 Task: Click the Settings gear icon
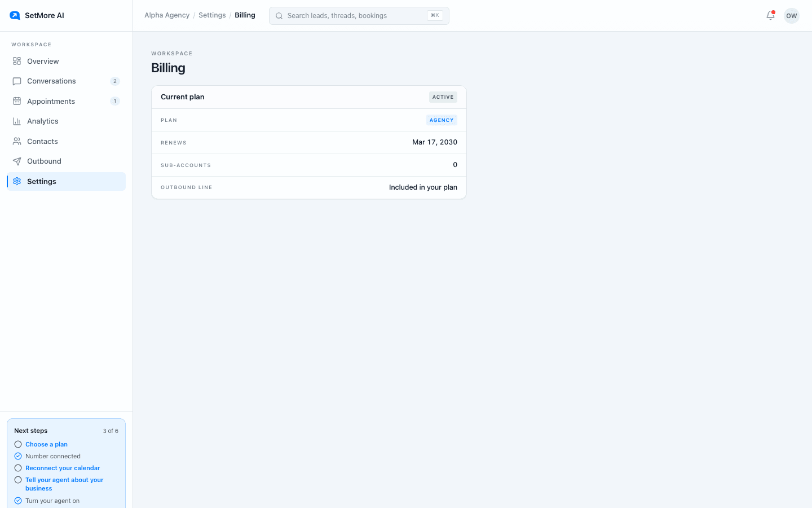(17, 181)
